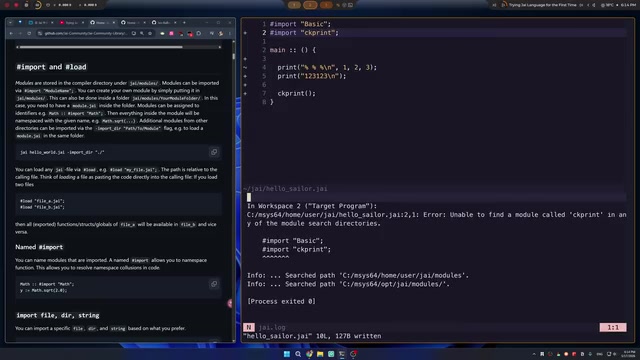Open the browser extensions puzzle icon
Viewport: 640px width, 360px height.
point(199,33)
